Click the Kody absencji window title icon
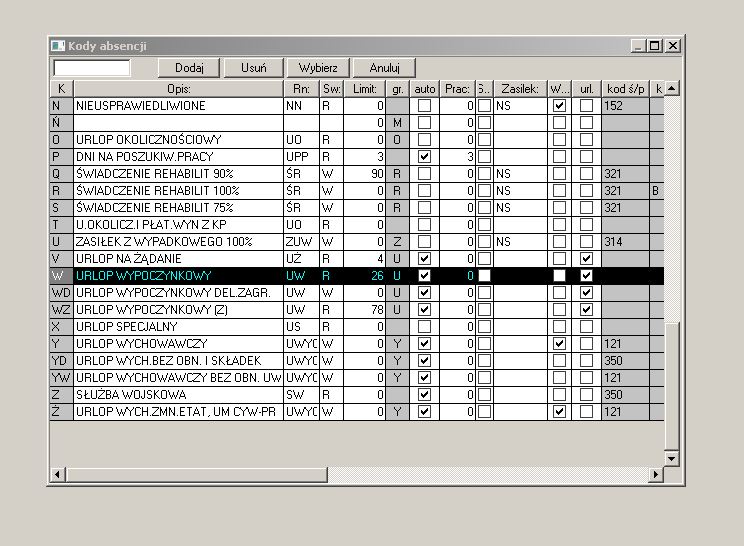 click(58, 46)
